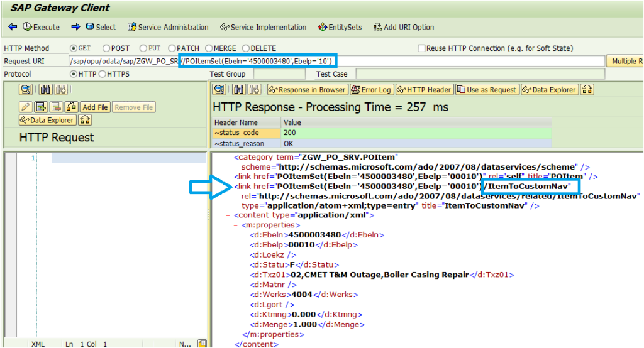This screenshot has height=348, width=644.
Task: Click the Test Case input field
Action: click(x=480, y=74)
